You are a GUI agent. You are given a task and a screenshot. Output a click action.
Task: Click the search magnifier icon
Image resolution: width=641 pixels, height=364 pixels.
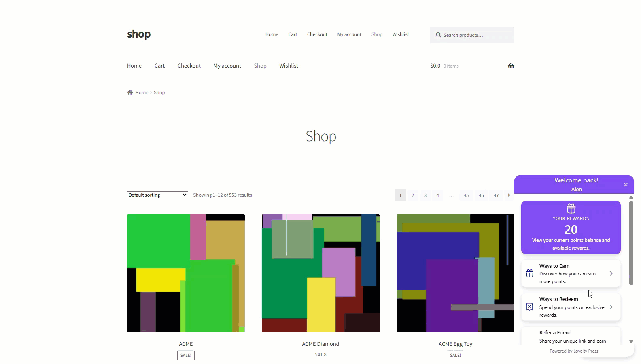[x=438, y=35]
